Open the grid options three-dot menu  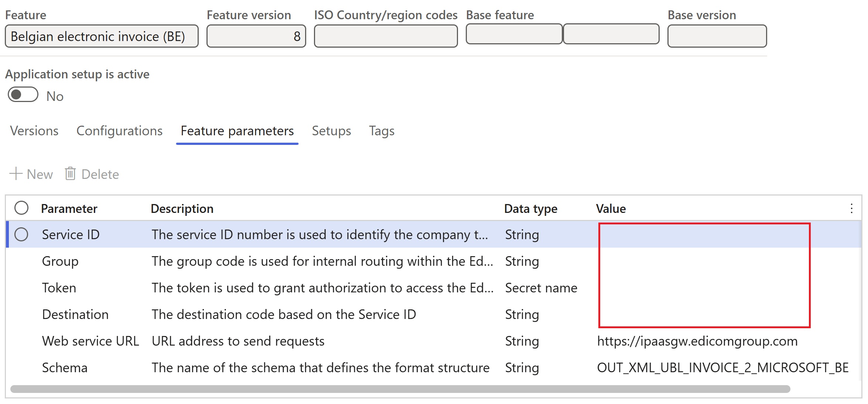click(x=851, y=208)
